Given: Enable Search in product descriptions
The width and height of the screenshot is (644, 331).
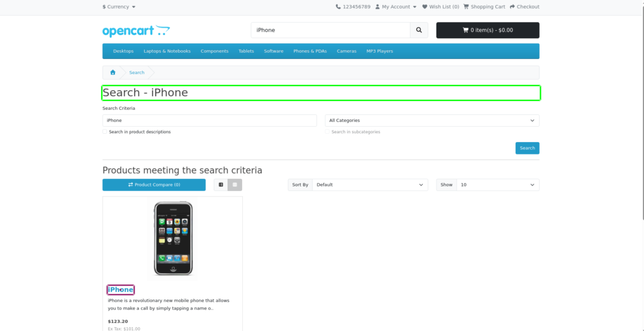Looking at the screenshot, I should (x=105, y=132).
